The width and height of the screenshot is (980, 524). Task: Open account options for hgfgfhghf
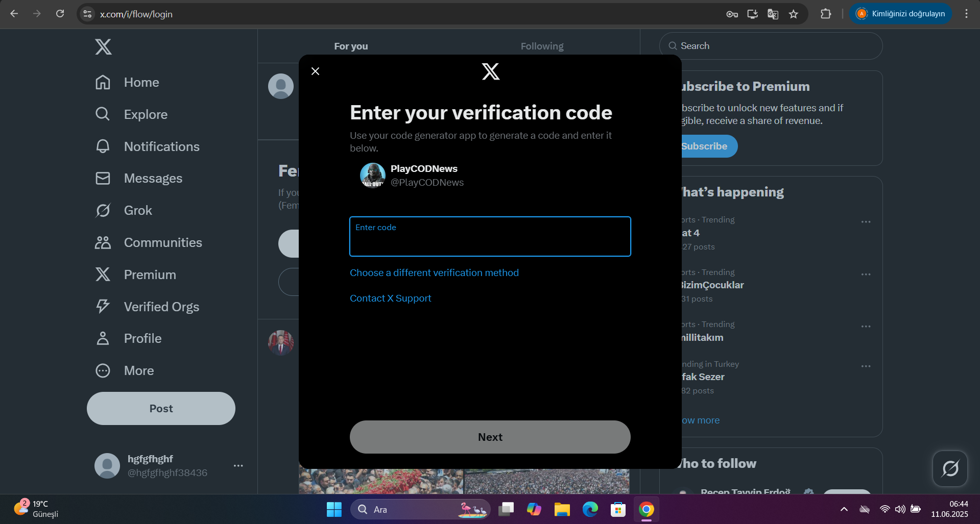tap(238, 466)
